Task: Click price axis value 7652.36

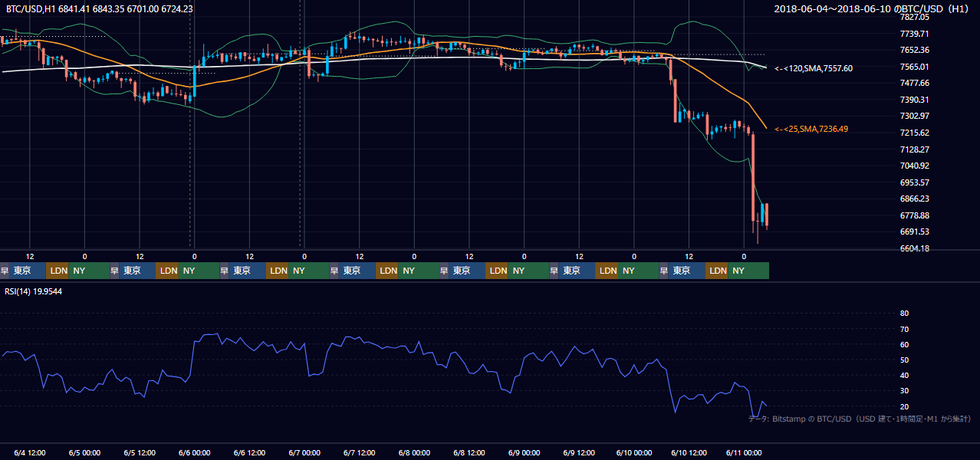Action: [915, 50]
